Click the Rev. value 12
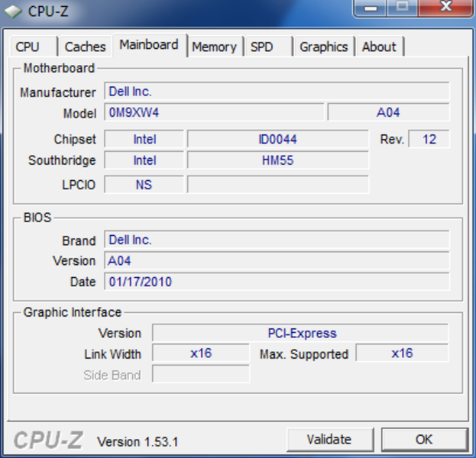476x458 pixels. tap(429, 139)
